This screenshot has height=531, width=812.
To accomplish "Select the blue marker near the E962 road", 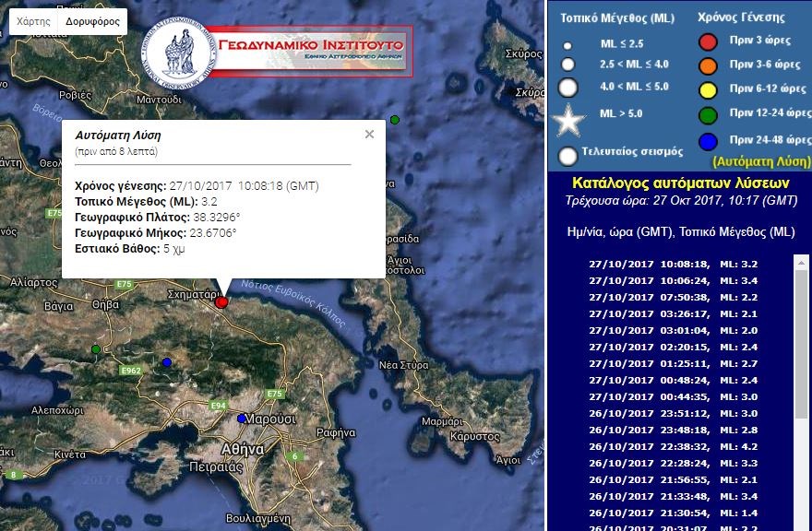I will [x=167, y=362].
